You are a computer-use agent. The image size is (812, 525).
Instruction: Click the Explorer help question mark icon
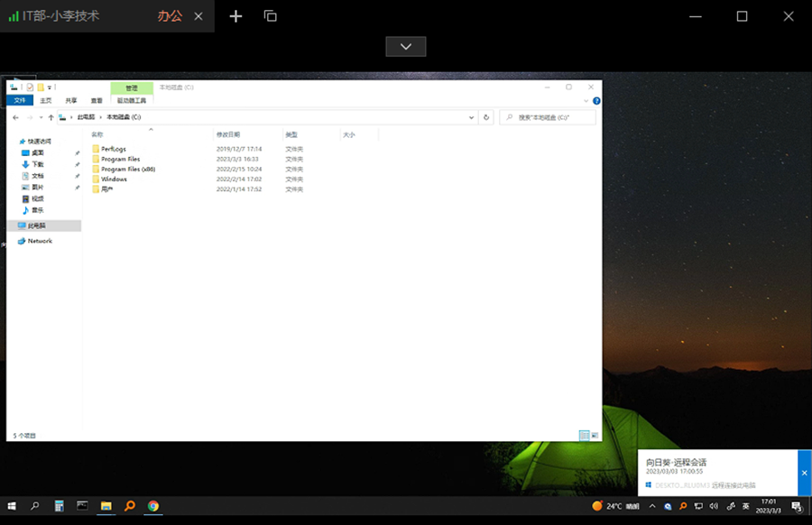pyautogui.click(x=596, y=101)
